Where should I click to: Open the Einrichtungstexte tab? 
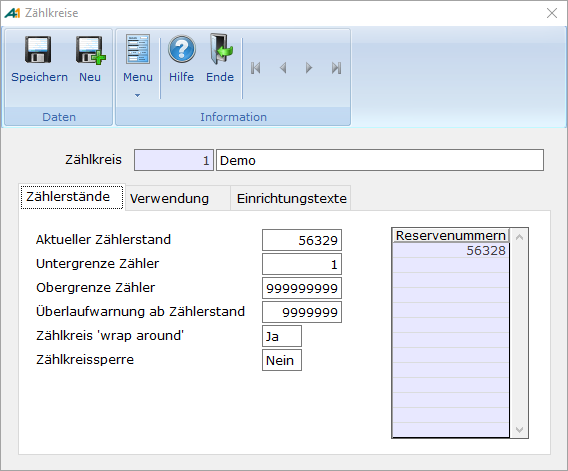pos(291,198)
